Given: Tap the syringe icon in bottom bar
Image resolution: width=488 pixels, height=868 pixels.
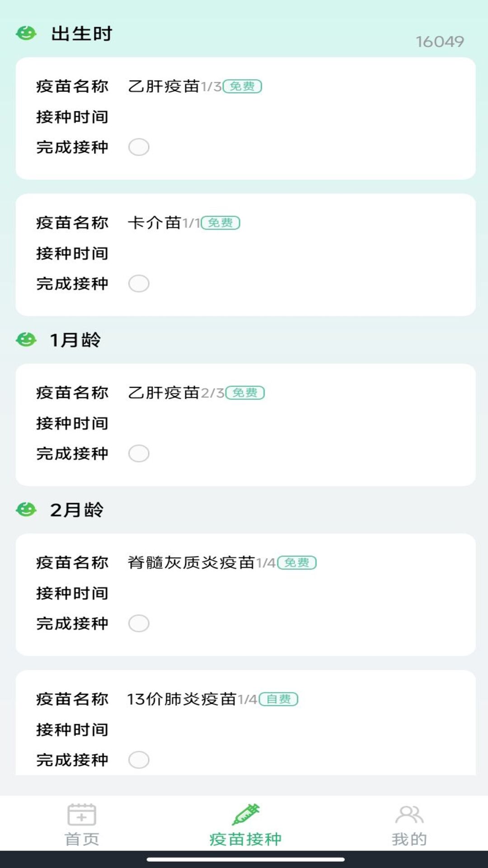Looking at the screenshot, I should coord(245,815).
